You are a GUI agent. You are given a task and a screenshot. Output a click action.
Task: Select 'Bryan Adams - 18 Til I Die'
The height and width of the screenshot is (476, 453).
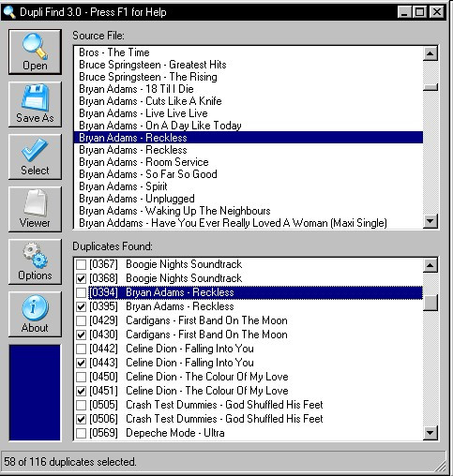pyautogui.click(x=249, y=89)
